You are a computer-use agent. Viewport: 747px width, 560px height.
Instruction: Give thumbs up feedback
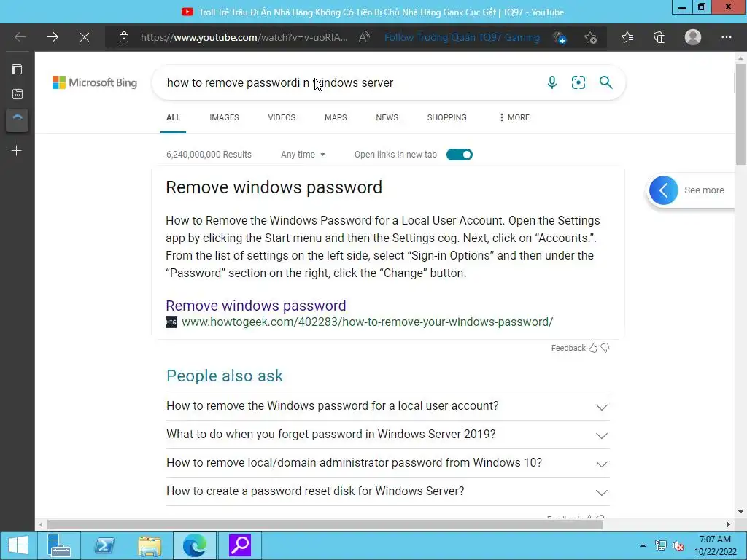coord(593,348)
